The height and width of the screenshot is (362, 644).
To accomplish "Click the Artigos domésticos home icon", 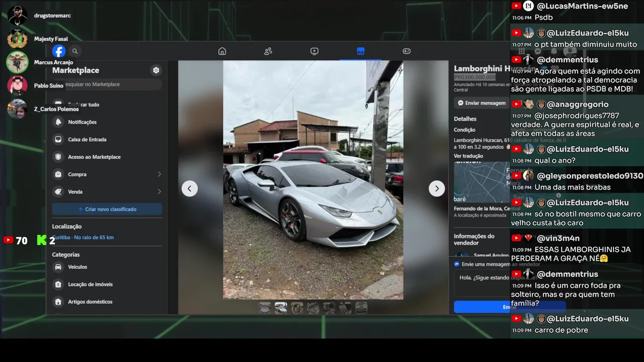I will 58,302.
